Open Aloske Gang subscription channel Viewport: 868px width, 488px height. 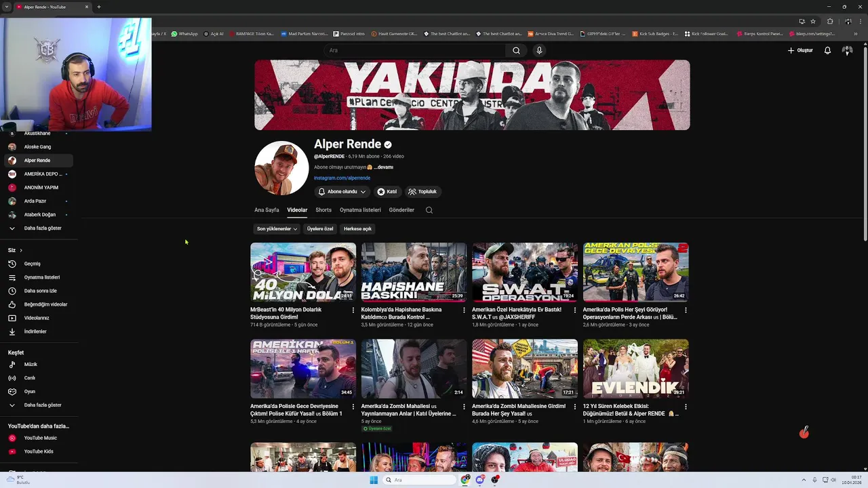(39, 147)
